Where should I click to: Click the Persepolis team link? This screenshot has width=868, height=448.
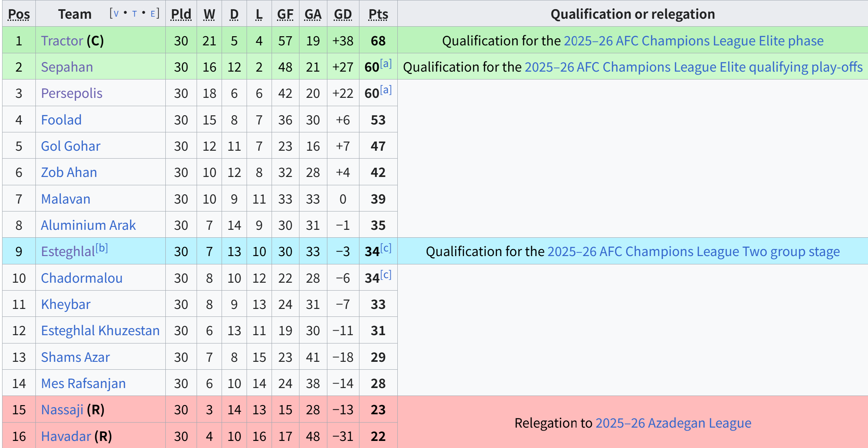[72, 93]
